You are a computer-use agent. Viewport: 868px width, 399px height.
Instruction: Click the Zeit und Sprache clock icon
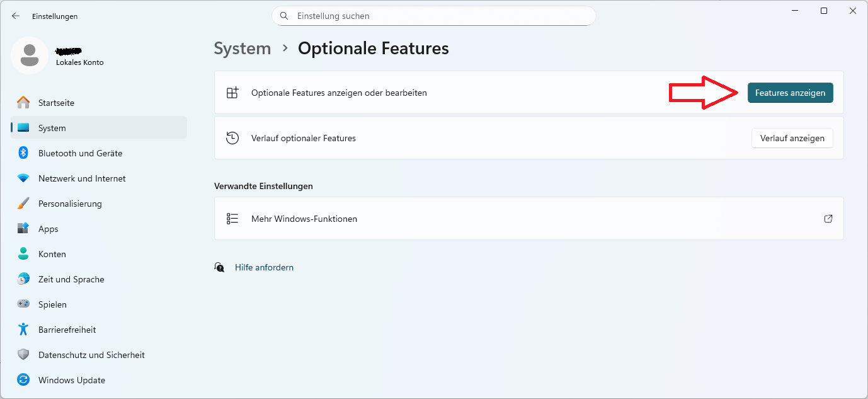click(x=24, y=279)
